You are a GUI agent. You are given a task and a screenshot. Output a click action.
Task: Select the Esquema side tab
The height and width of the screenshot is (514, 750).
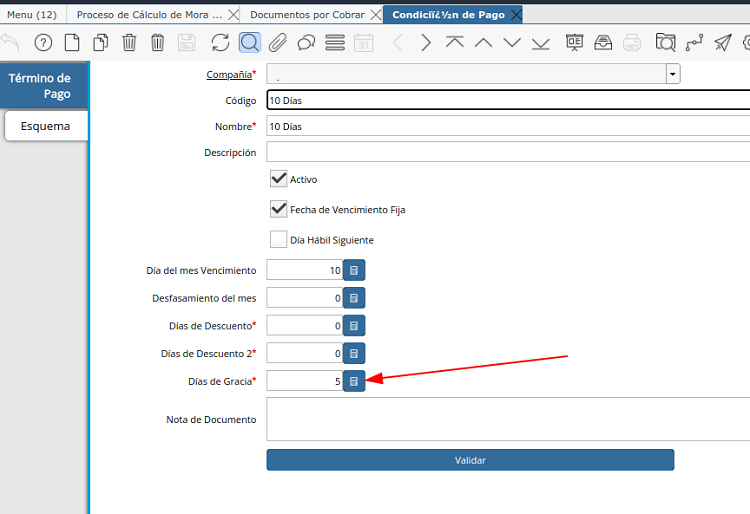point(45,126)
